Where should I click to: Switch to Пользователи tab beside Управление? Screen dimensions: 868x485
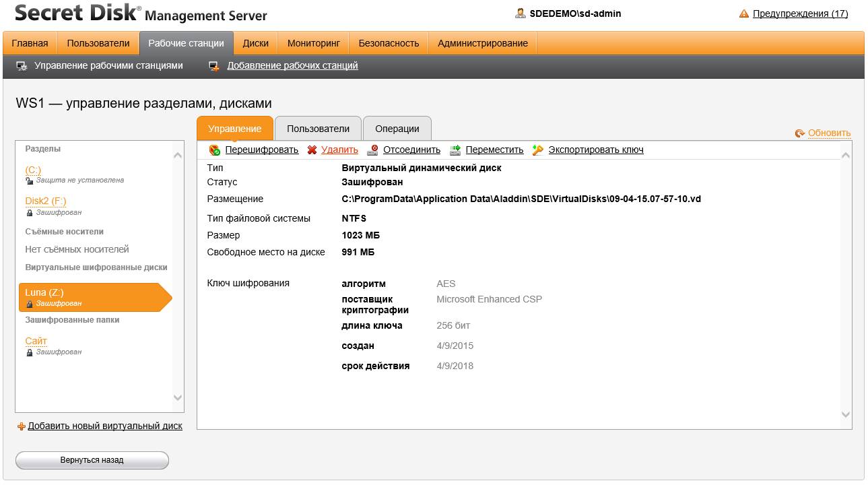(319, 129)
